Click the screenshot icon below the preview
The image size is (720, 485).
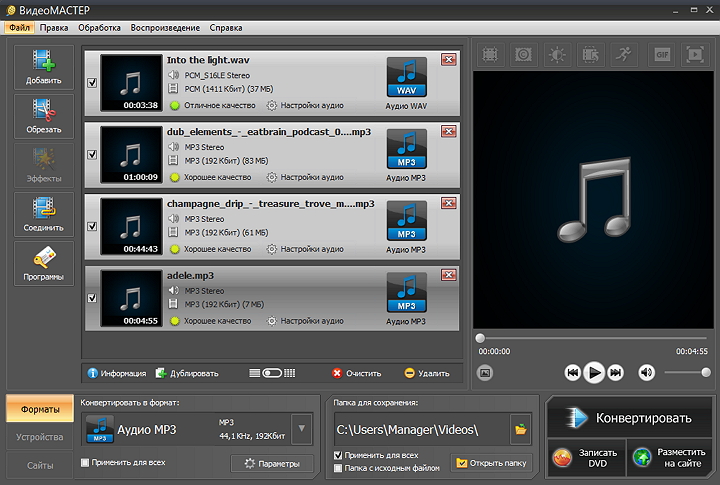tap(485, 372)
